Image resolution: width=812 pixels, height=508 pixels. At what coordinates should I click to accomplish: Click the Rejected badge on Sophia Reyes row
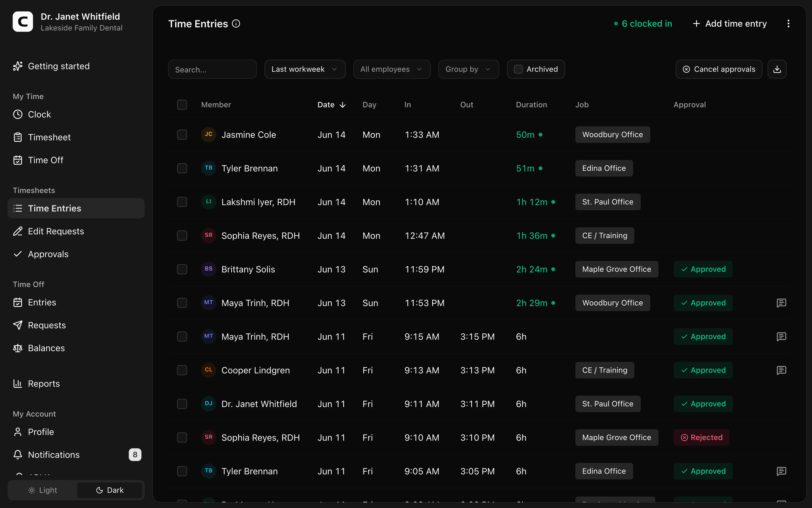click(702, 438)
